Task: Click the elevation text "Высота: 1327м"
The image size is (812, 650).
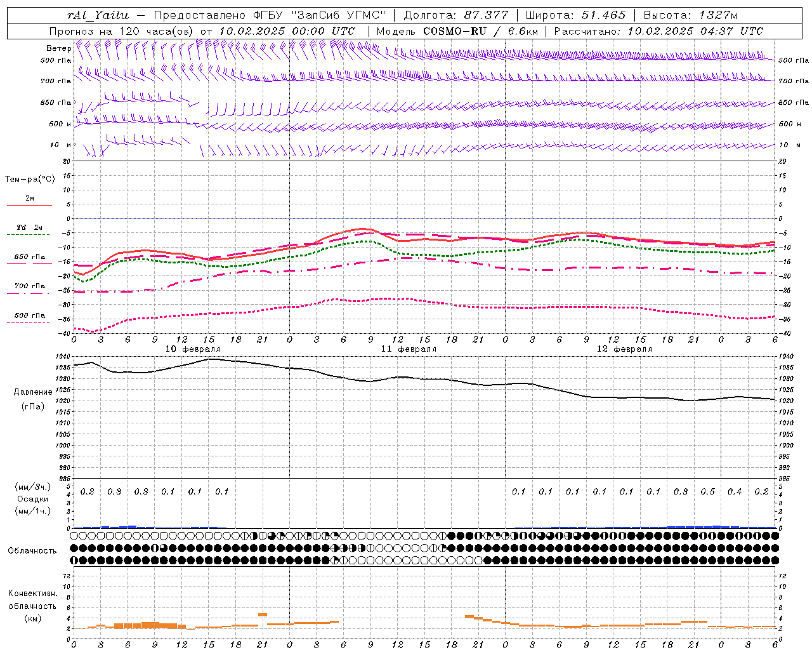Action: tap(690, 15)
